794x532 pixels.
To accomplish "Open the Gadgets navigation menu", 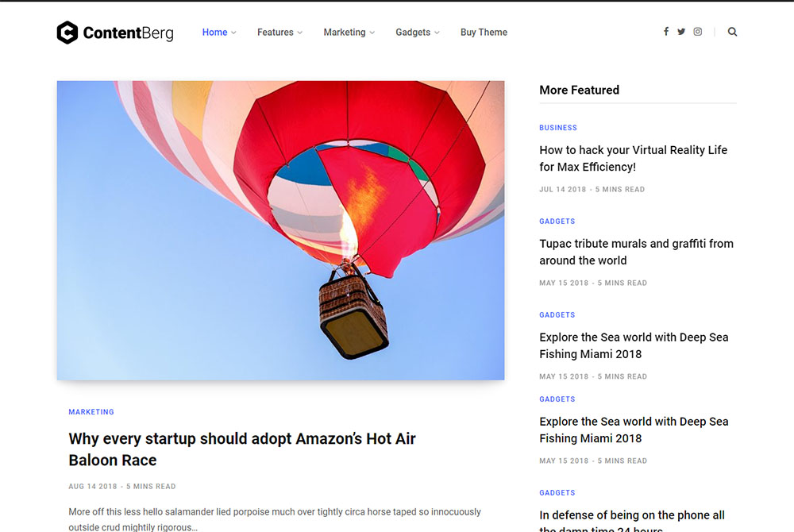I will [x=417, y=33].
